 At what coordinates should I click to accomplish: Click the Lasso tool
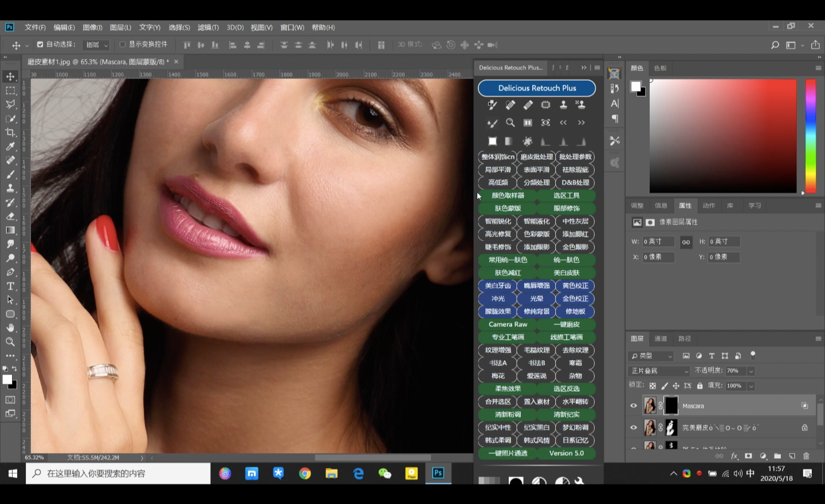point(10,104)
